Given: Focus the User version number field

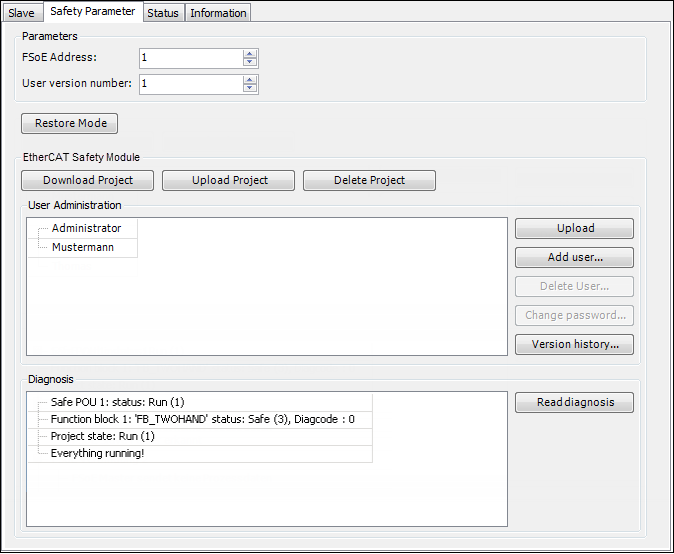Looking at the screenshot, I should 190,84.
